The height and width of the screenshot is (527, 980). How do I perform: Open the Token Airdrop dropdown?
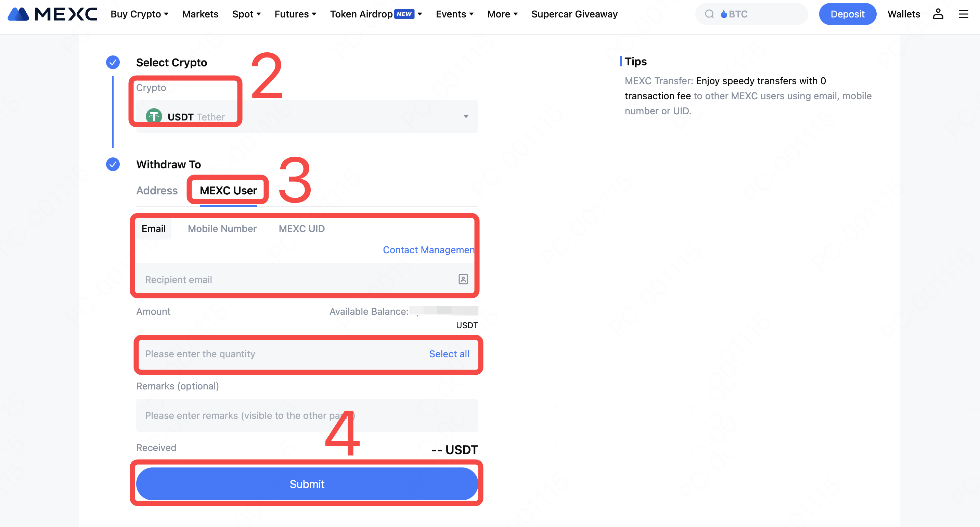pos(376,14)
